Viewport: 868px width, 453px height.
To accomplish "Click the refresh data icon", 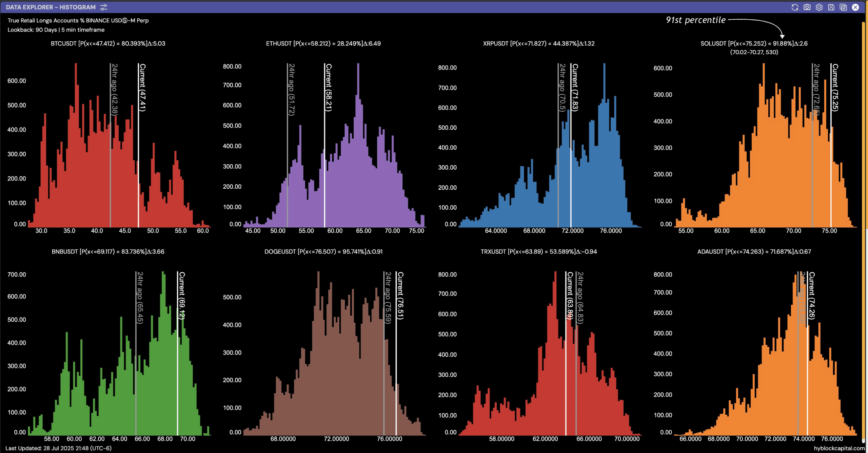I will [x=795, y=7].
